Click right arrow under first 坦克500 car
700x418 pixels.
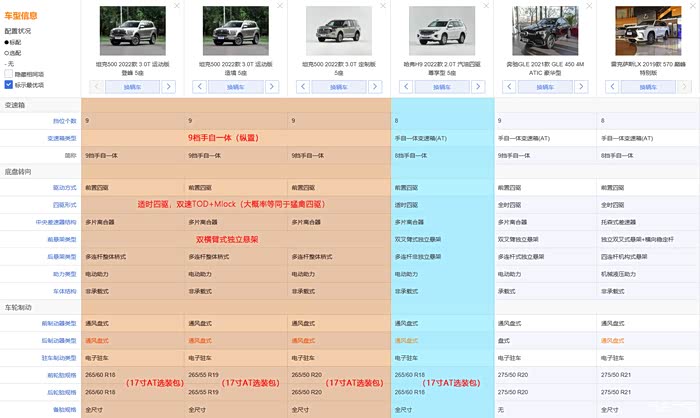tap(168, 87)
